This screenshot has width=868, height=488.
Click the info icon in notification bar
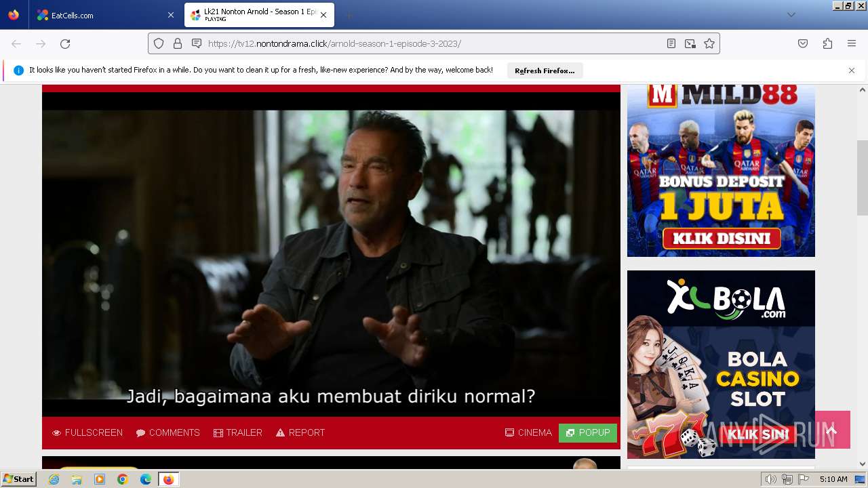tap(18, 70)
